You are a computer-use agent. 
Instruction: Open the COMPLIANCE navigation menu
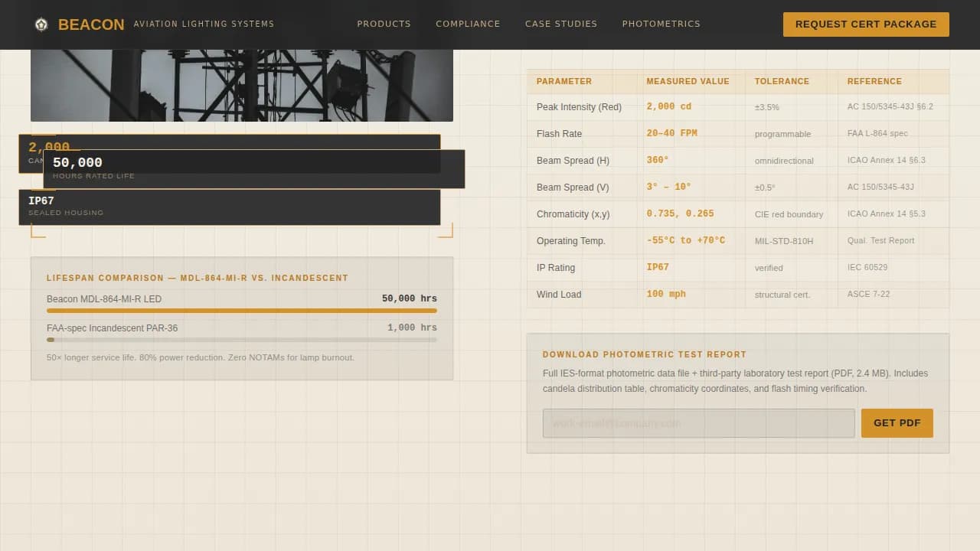468,24
